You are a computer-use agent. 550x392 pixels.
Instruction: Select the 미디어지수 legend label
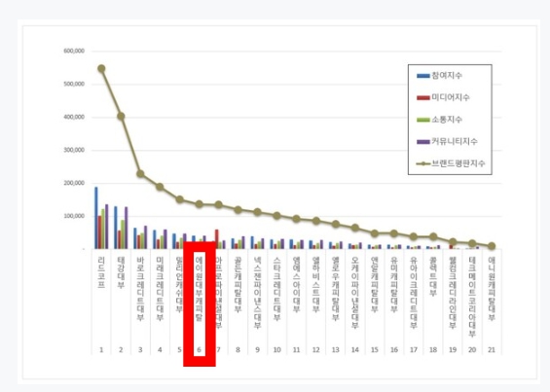click(451, 97)
